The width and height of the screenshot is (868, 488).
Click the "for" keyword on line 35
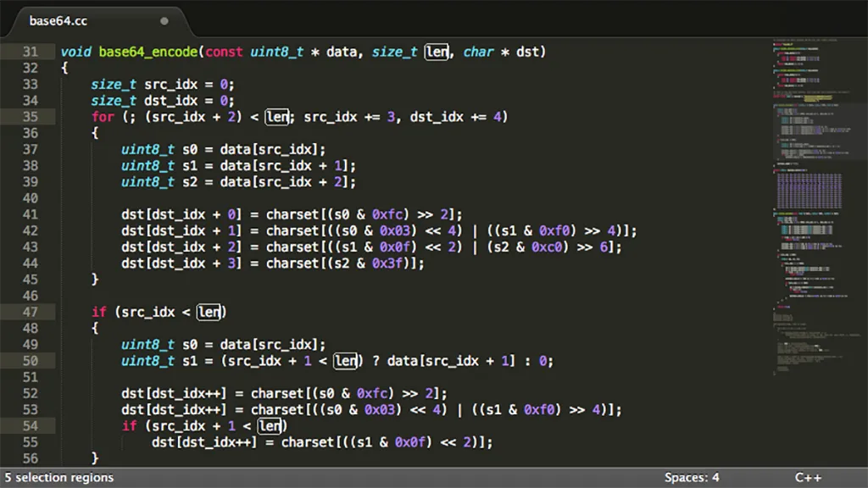tap(101, 116)
